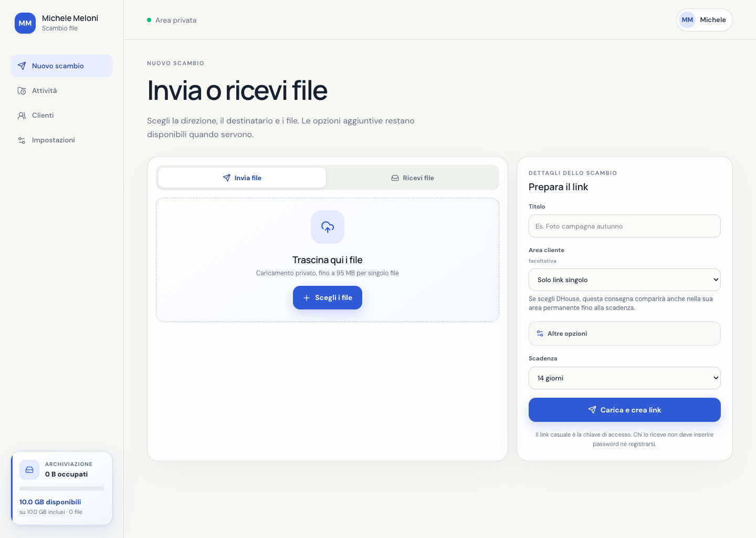Expand Altre opzioni
Viewport: 756px width, 538px height.
point(625,334)
